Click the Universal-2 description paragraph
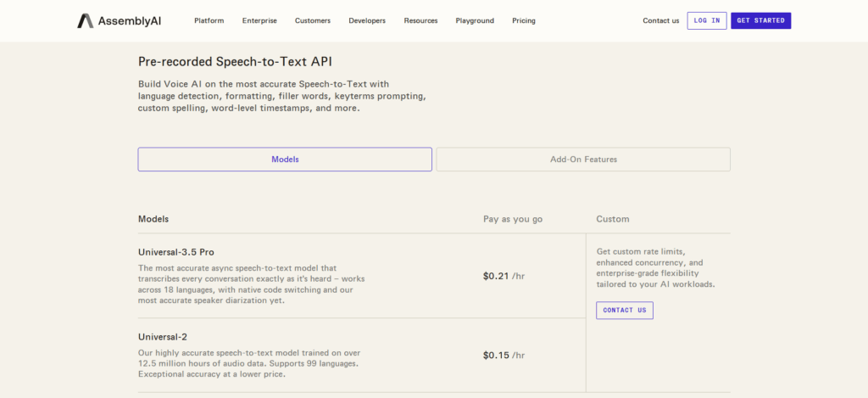This screenshot has width=868, height=398. tap(250, 364)
